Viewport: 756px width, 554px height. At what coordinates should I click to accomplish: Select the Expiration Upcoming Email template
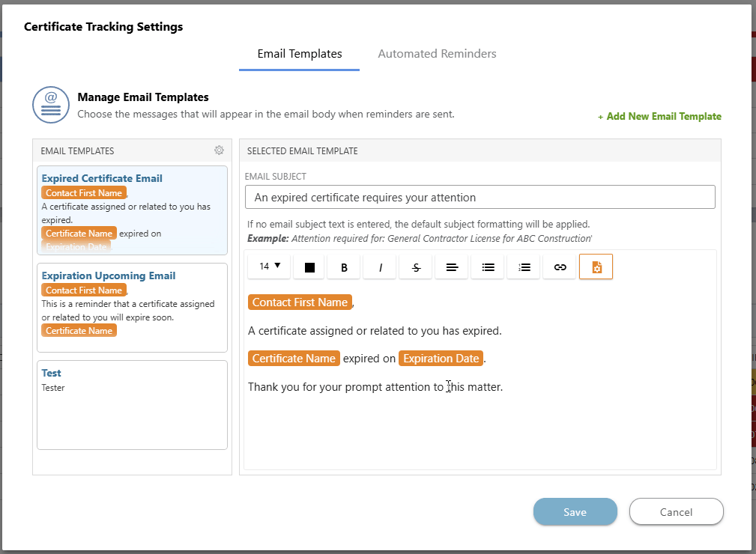(x=132, y=308)
